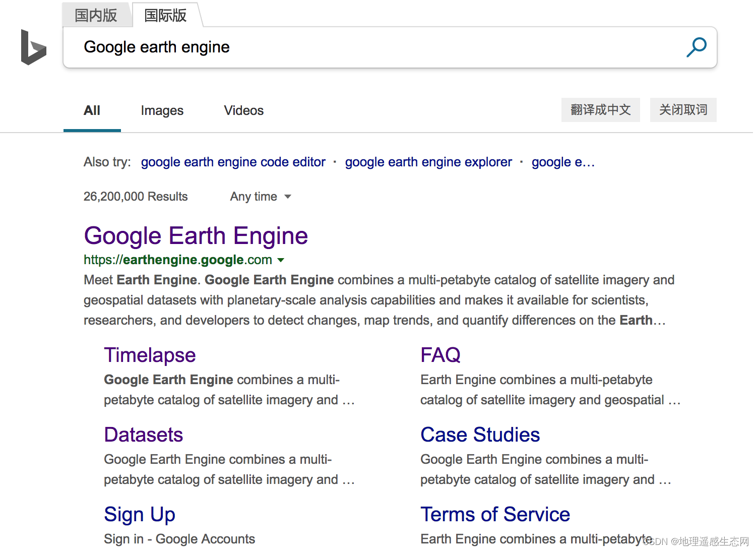Select the All results tab

click(x=92, y=110)
